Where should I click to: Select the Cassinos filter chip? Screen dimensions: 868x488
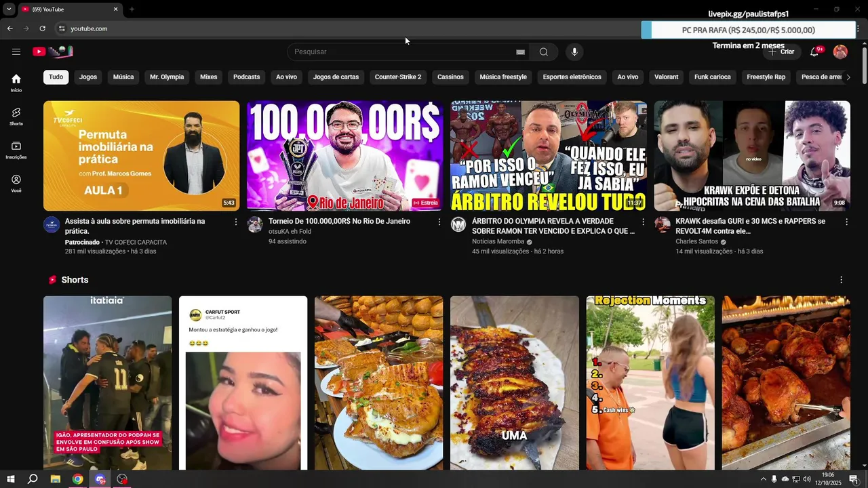450,77
